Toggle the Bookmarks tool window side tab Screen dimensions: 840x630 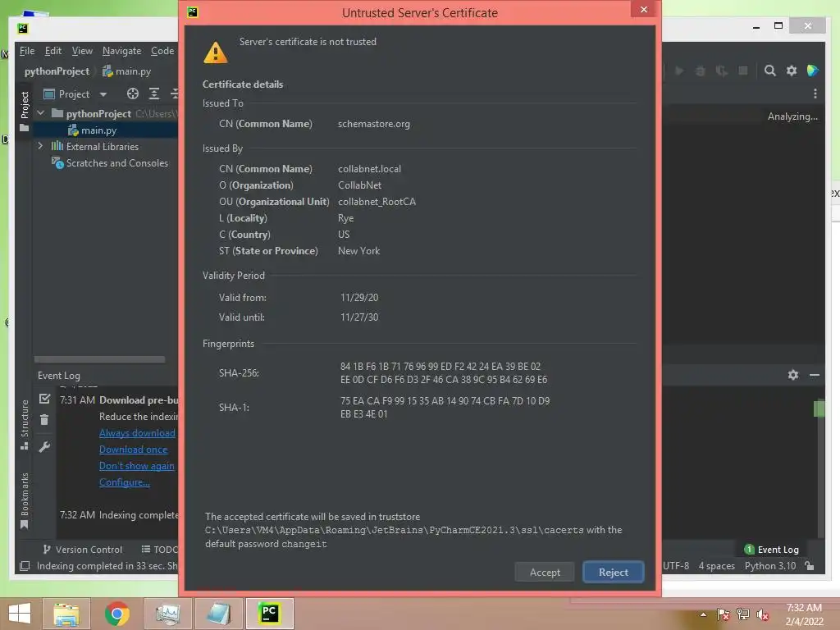[x=24, y=500]
